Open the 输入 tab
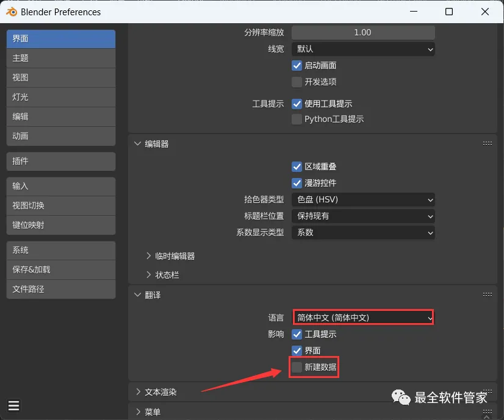The height and width of the screenshot is (420, 504). [x=61, y=187]
